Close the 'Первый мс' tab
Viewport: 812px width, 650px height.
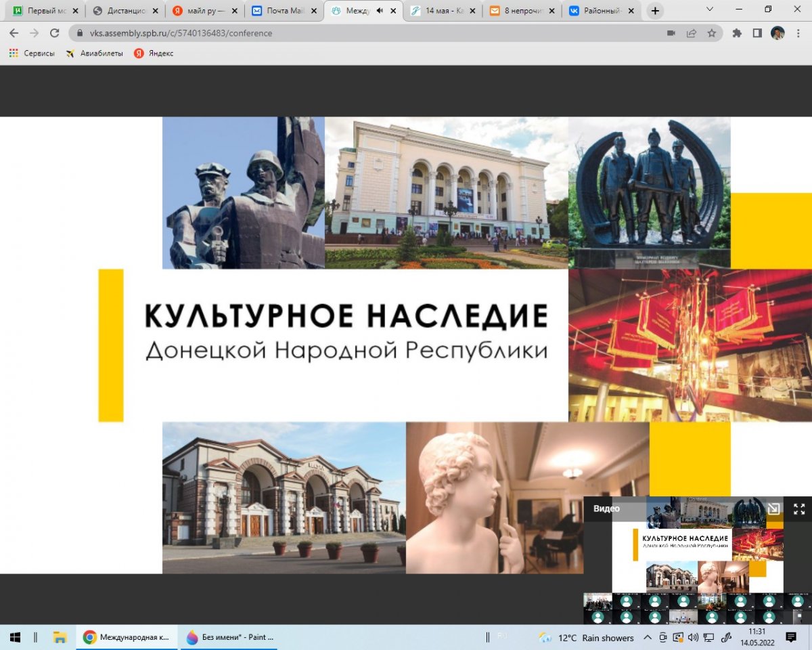(x=74, y=11)
